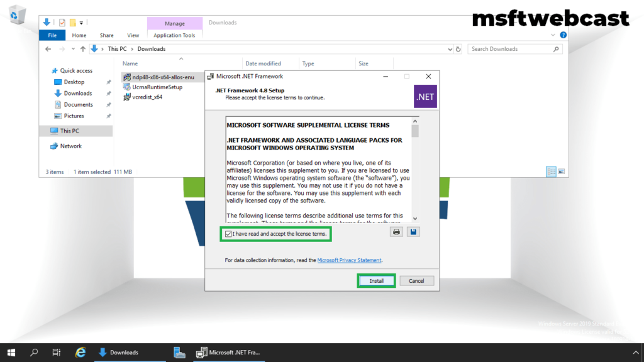Image resolution: width=644 pixels, height=362 pixels.
Task: Print the .NET license terms
Action: (x=396, y=232)
